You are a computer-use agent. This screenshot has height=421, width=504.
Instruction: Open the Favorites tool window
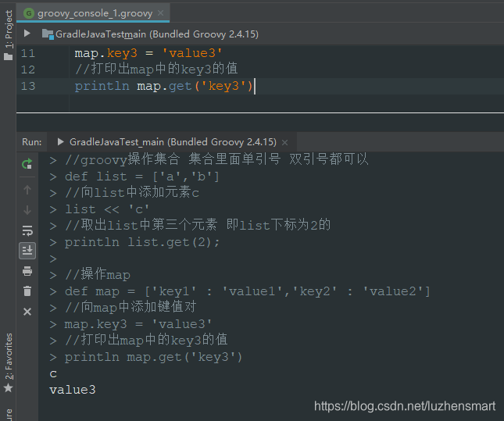(x=9, y=362)
